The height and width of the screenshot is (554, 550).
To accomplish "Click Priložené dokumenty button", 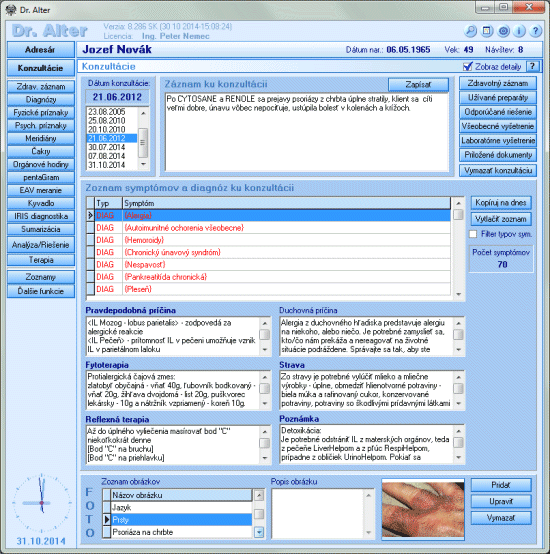I will pyautogui.click(x=498, y=155).
